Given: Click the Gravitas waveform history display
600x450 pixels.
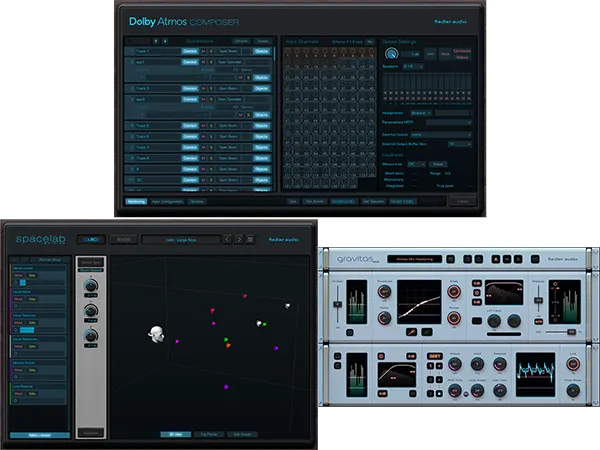Looking at the screenshot, I should (535, 375).
